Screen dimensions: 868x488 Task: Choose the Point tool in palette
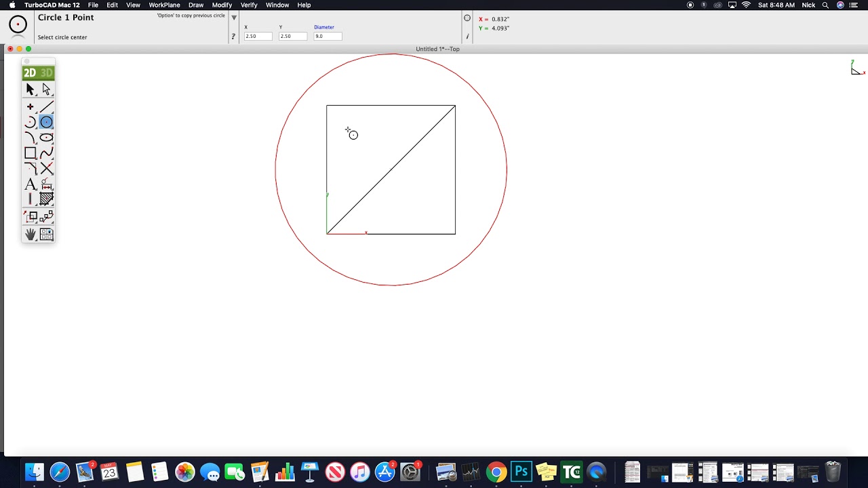click(30, 107)
